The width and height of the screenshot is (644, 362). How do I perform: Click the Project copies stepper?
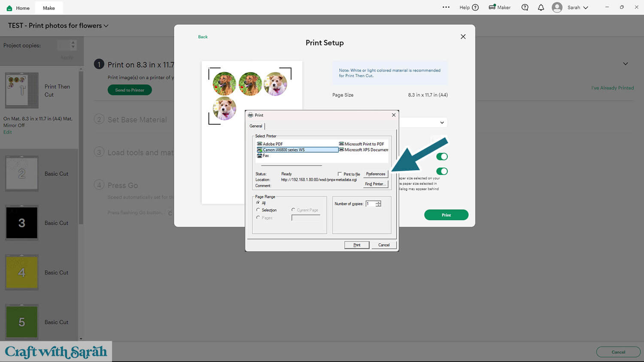73,45
